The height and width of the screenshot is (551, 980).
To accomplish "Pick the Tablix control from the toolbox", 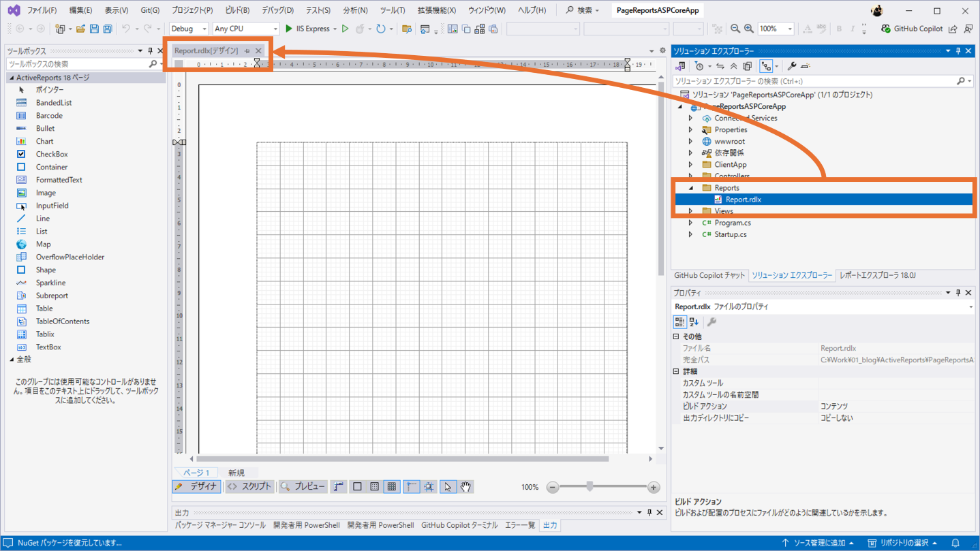I will 45,334.
